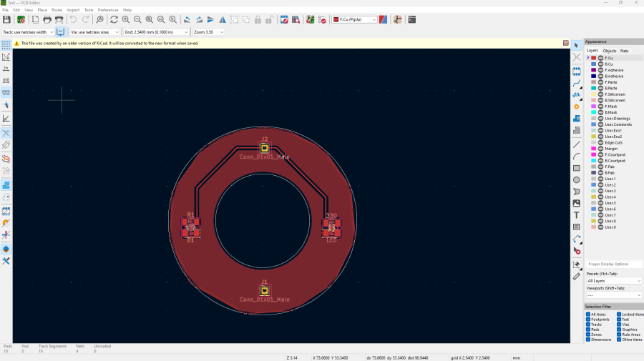Open the Print icon in toolbar
The height and width of the screenshot is (361, 644).
pos(47,19)
